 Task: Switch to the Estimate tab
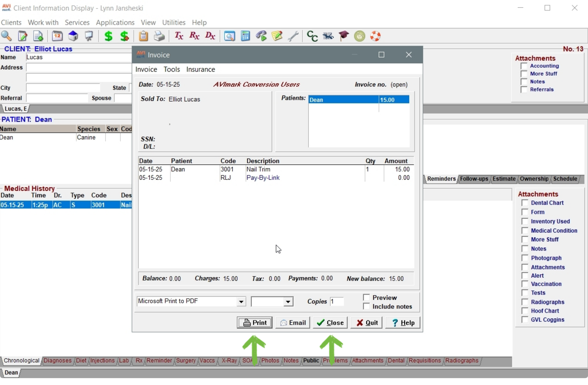tap(504, 179)
